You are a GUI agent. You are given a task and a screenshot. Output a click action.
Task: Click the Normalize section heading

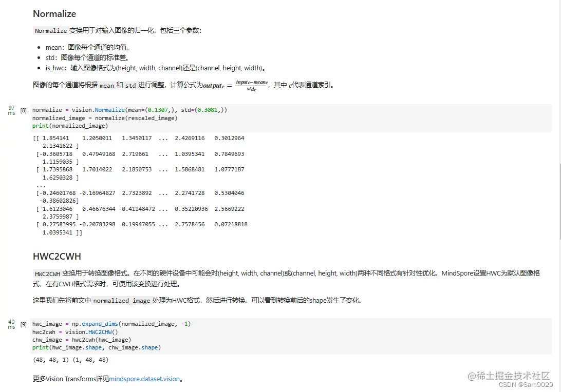click(54, 13)
